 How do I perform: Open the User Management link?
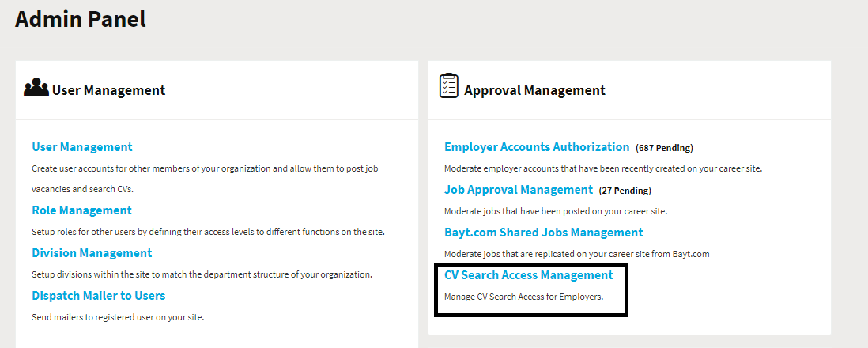click(x=82, y=147)
